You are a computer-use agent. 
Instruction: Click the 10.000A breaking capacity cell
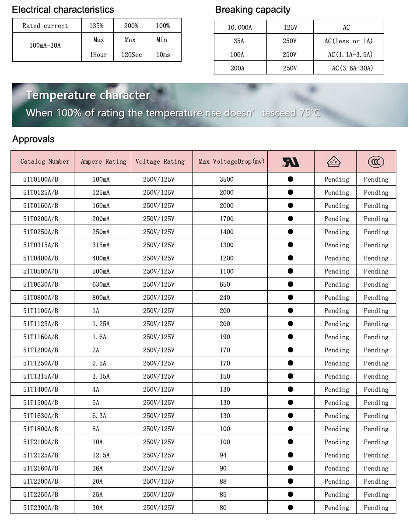pos(240,28)
